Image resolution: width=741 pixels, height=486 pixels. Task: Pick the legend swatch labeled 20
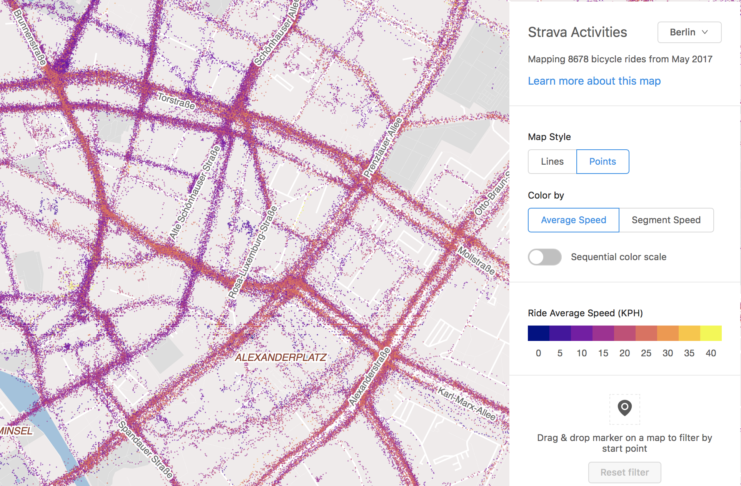tap(625, 333)
